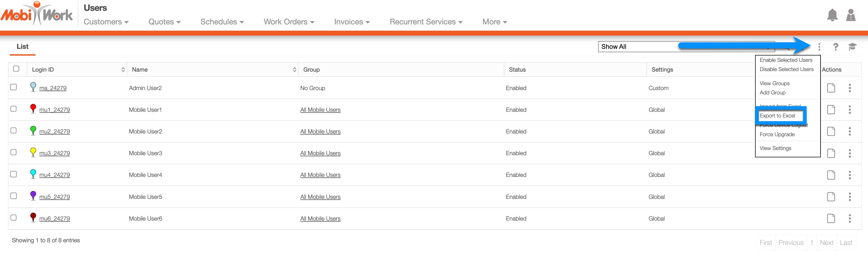Image resolution: width=868 pixels, height=261 pixels.
Task: Open the notifications bell icon
Action: [x=832, y=15]
